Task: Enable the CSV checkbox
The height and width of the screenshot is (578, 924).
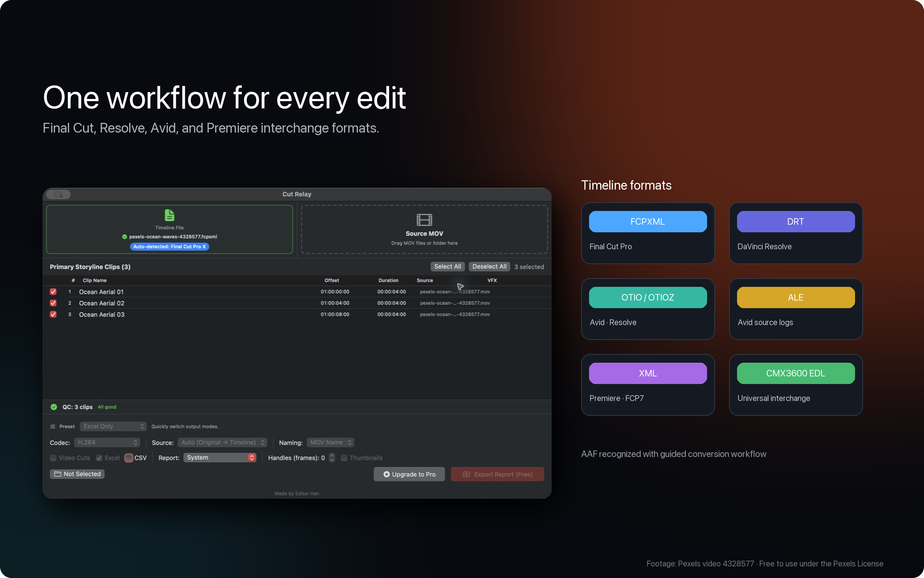Action: [x=129, y=458]
